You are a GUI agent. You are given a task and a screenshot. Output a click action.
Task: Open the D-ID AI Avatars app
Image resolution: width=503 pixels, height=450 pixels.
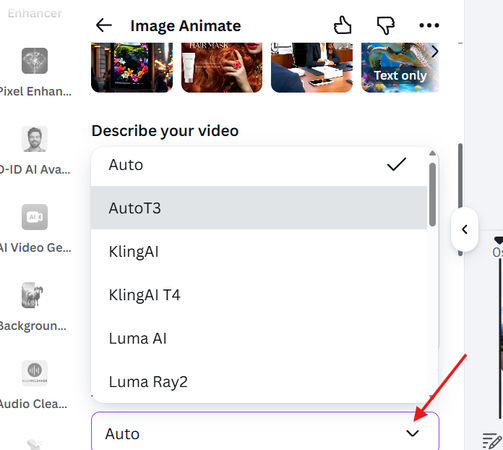[x=35, y=150]
